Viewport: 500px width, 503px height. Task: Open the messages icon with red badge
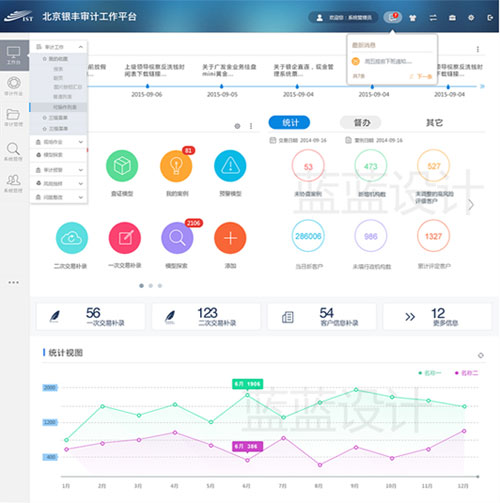click(x=392, y=17)
